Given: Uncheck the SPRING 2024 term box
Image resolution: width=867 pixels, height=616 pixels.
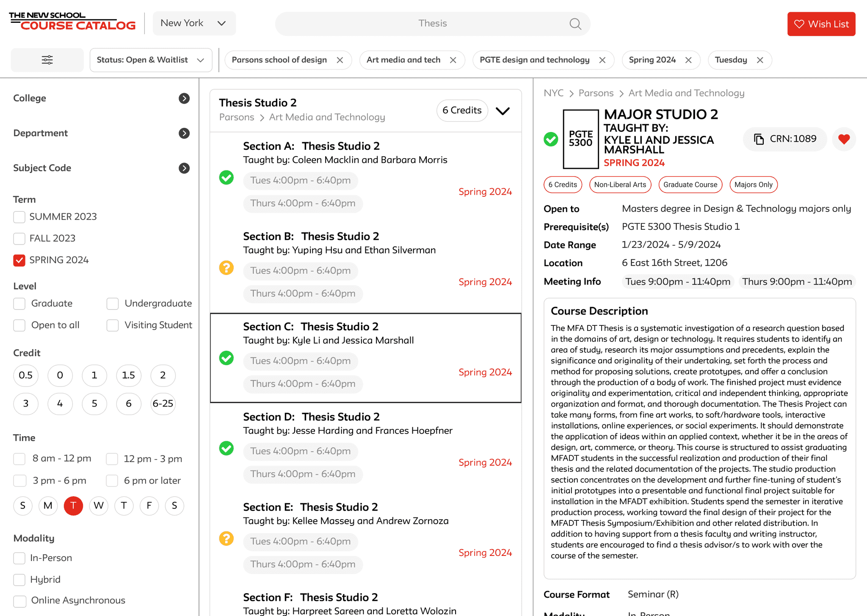Looking at the screenshot, I should [x=19, y=260].
